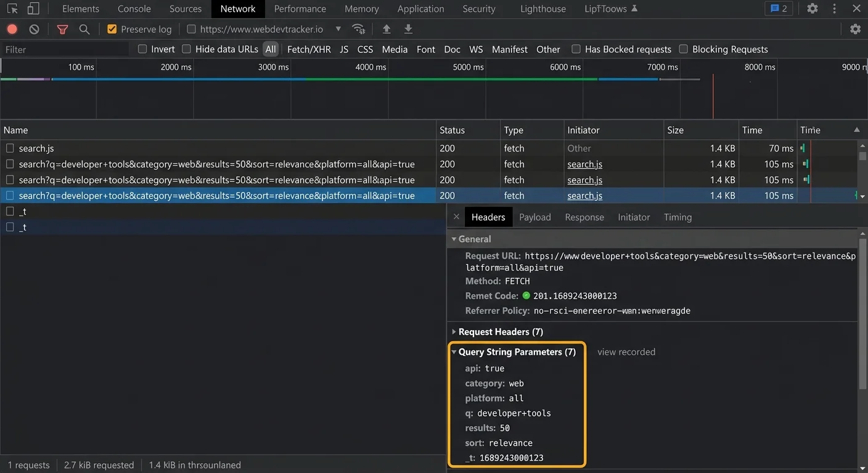Open the Performance panel
The width and height of the screenshot is (868, 473).
pyautogui.click(x=300, y=9)
